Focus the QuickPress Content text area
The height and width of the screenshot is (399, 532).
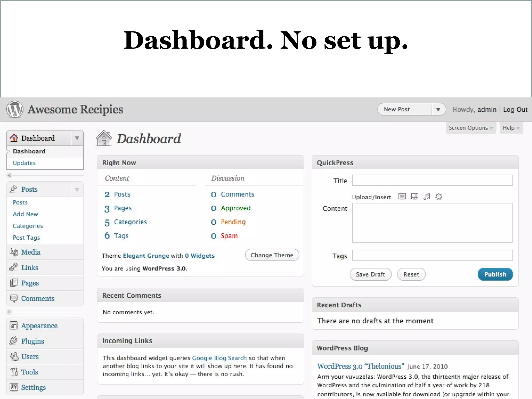(433, 223)
